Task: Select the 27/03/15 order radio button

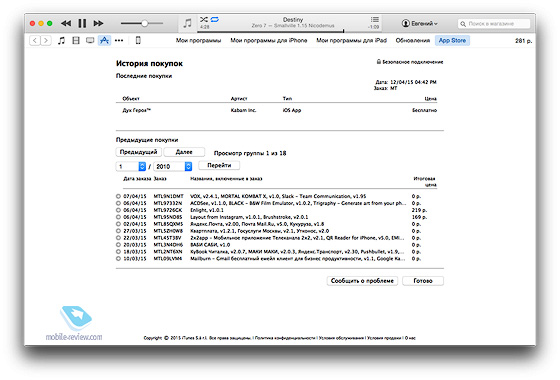Action: (118, 231)
